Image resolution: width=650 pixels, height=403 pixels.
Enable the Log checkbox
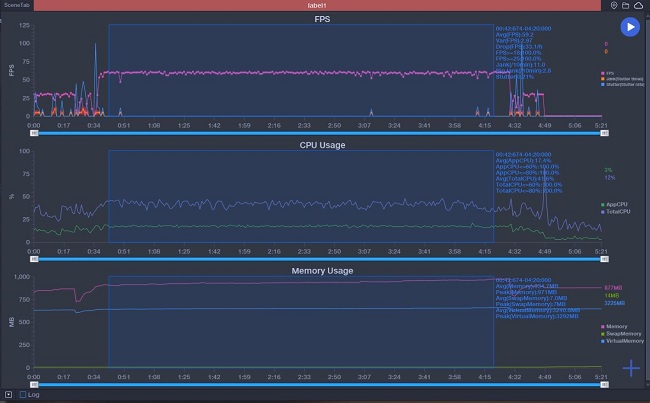tap(23, 395)
